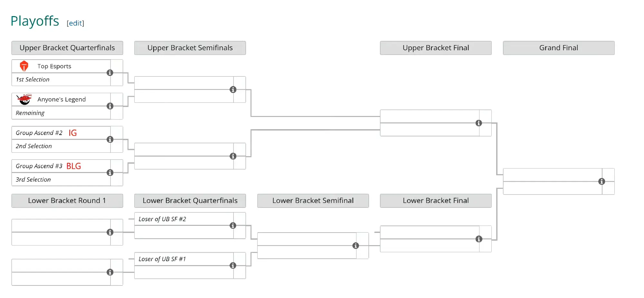Open info for Loser of UB SF #2 match
Image resolution: width=644 pixels, height=298 pixels.
233,226
